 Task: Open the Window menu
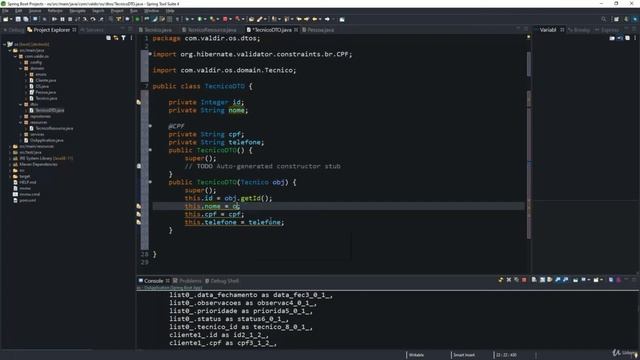[x=151, y=11]
